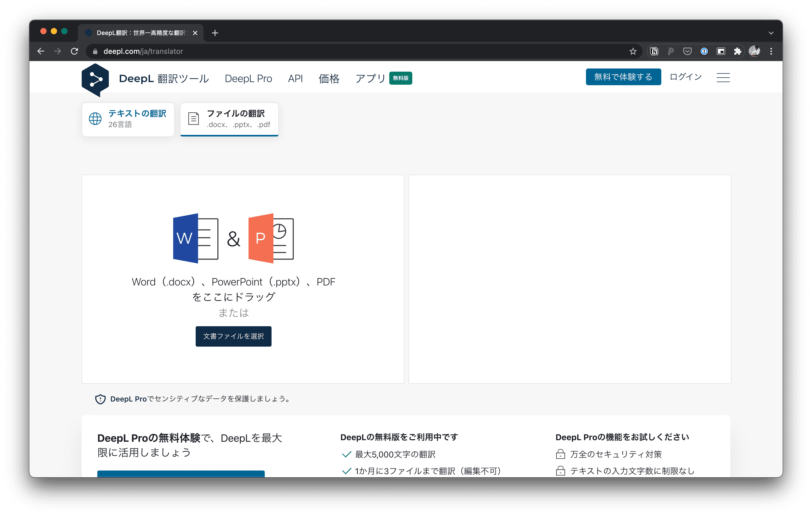Click the text 1か月に3ファイルまで翻訳（編集不可）
Image resolution: width=812 pixels, height=516 pixels.
pyautogui.click(x=428, y=471)
